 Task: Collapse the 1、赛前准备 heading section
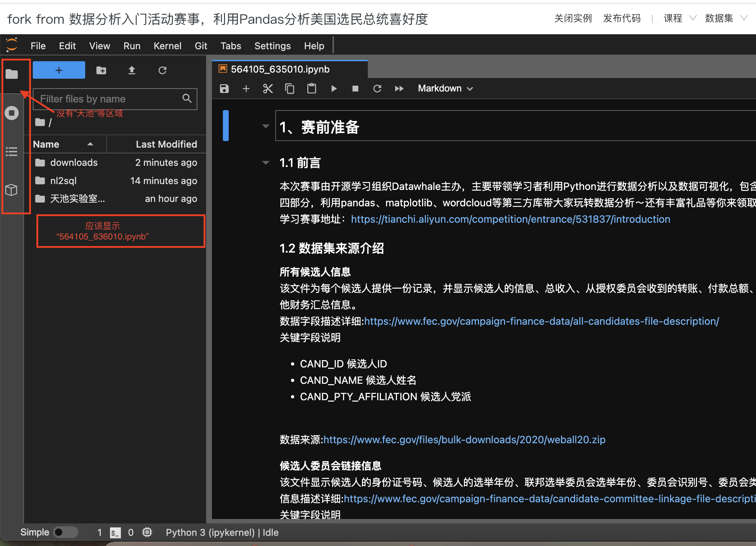pos(266,126)
